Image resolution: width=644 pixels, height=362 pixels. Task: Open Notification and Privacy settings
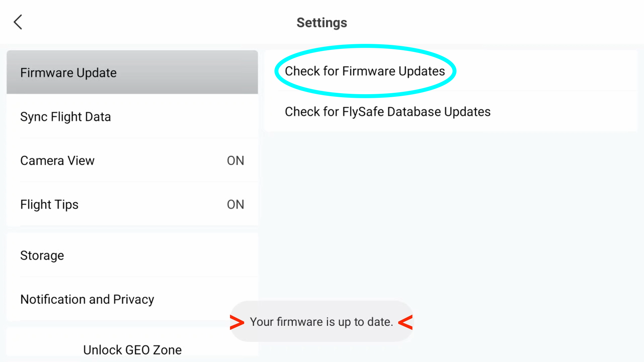(132, 299)
